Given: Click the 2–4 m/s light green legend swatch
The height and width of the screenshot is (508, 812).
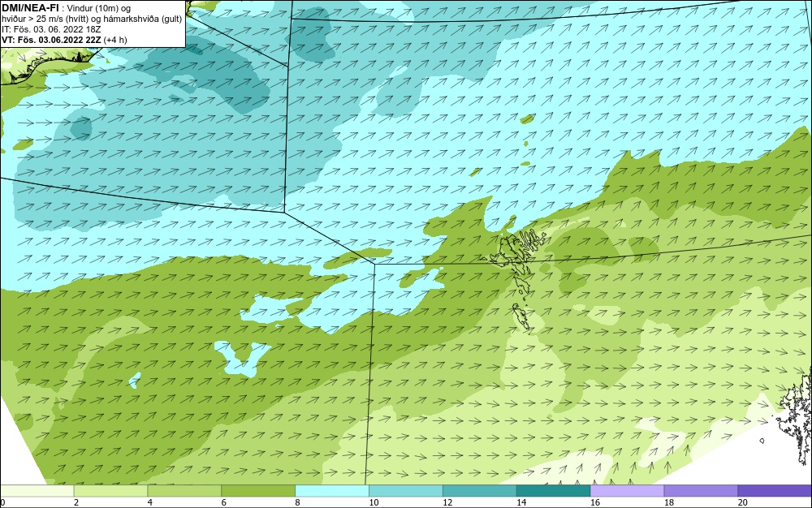Looking at the screenshot, I should pyautogui.click(x=110, y=491).
